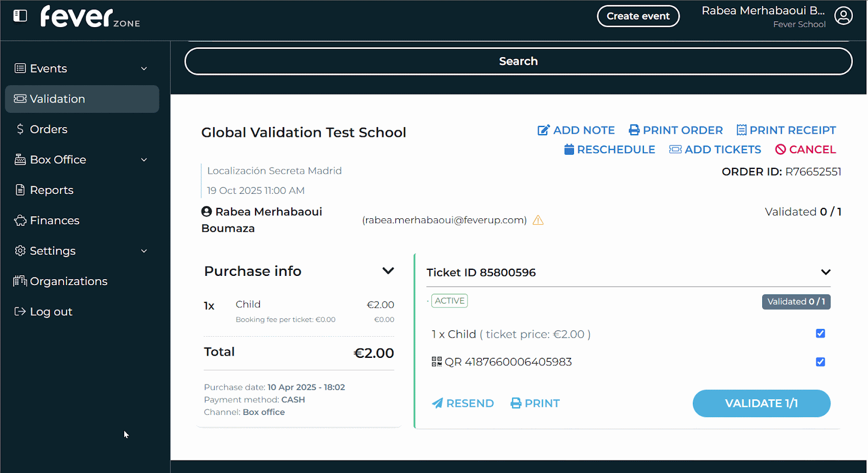Toggle the sidebar panel icon
This screenshot has height=473, width=868.
(x=20, y=16)
